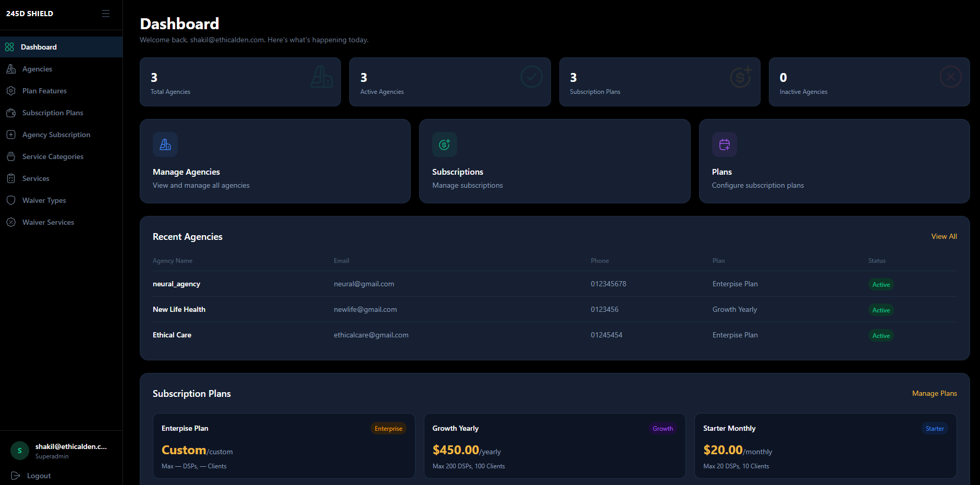Viewport: 980px width, 485px height.
Task: Click the Waiver Services badge icon
Action: [11, 222]
